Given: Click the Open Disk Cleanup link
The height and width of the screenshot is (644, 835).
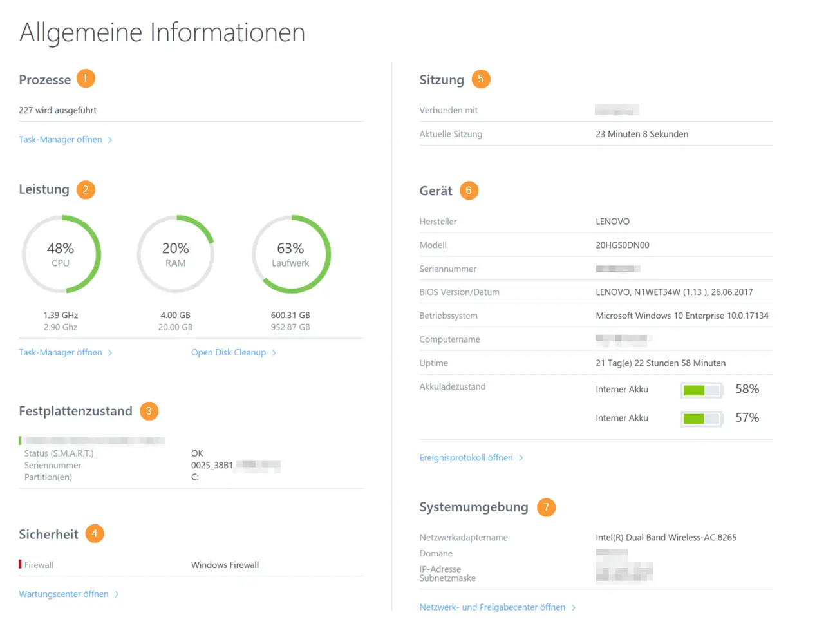Looking at the screenshot, I should tap(234, 353).
